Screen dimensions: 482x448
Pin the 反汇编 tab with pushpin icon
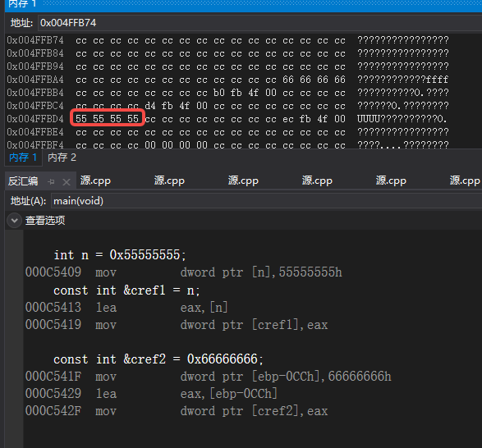click(52, 181)
